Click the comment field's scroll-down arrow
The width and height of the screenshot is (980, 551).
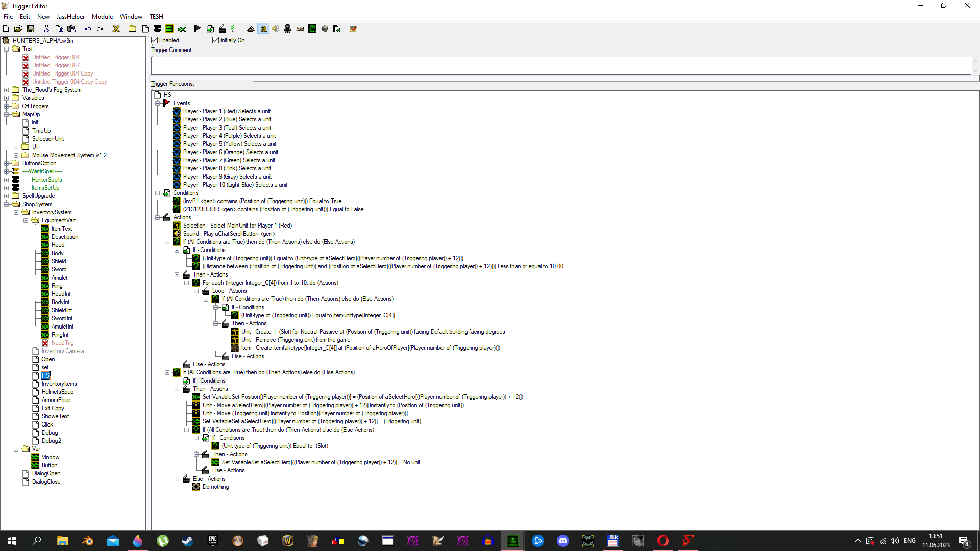(975, 71)
